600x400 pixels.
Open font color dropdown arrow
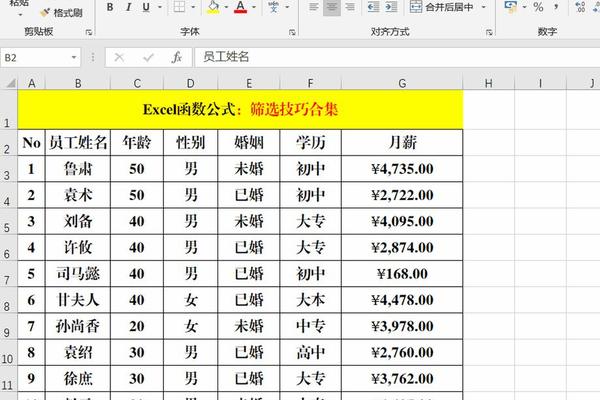coord(254,7)
